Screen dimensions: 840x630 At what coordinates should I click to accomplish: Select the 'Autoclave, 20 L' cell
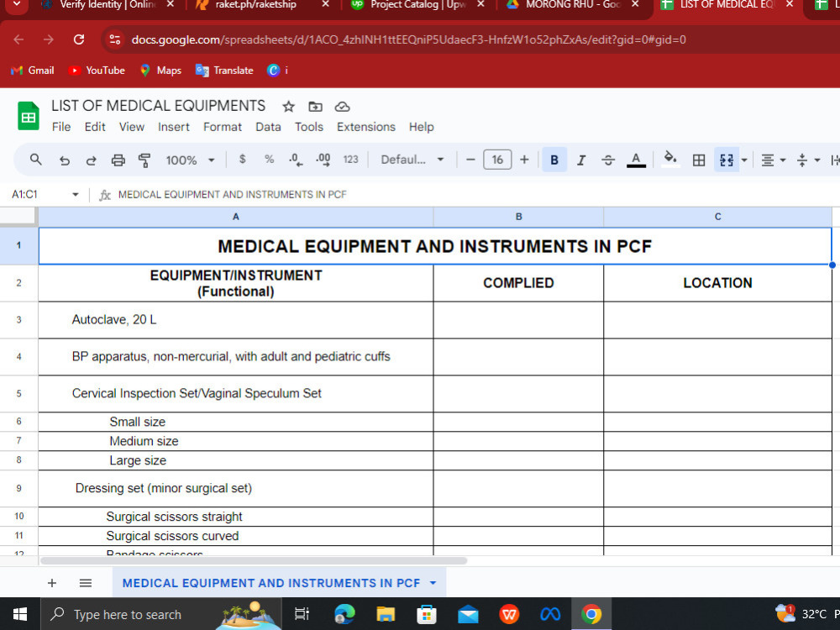coord(236,320)
